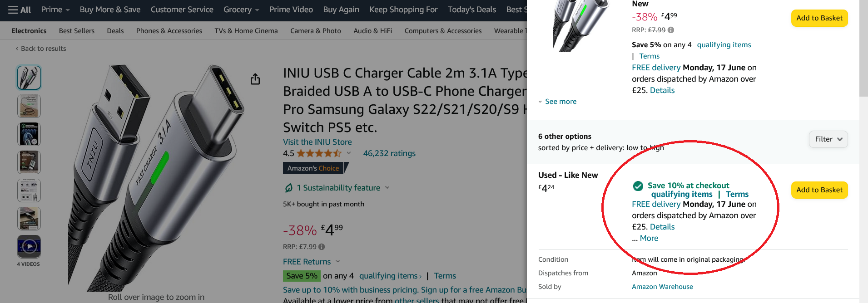The width and height of the screenshot is (868, 303).
Task: Open the video thumbnail play icon
Action: (x=29, y=246)
